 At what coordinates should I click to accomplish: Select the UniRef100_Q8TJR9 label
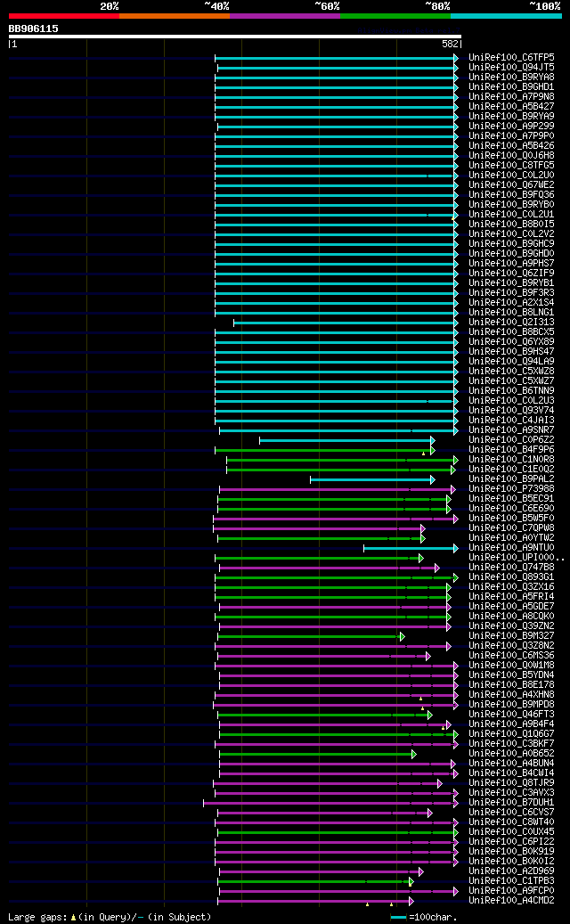point(511,782)
